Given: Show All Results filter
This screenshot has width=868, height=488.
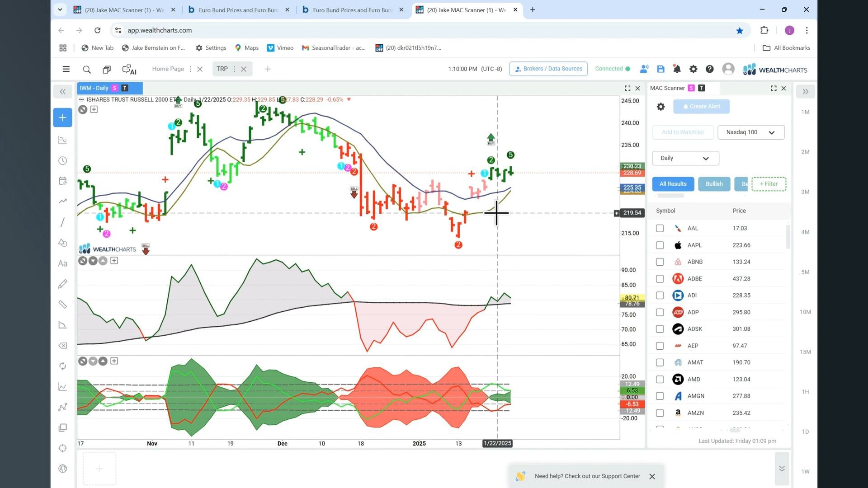Looking at the screenshot, I should [x=673, y=184].
